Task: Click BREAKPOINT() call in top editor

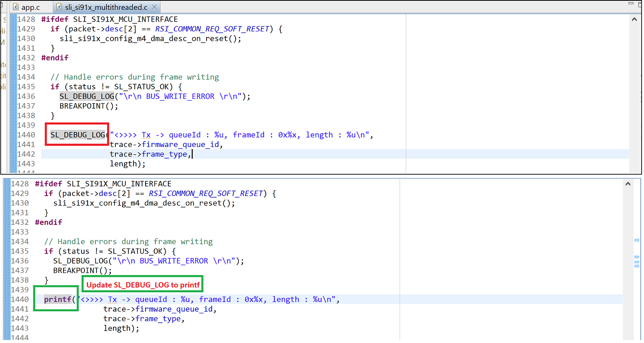Action: (88, 106)
